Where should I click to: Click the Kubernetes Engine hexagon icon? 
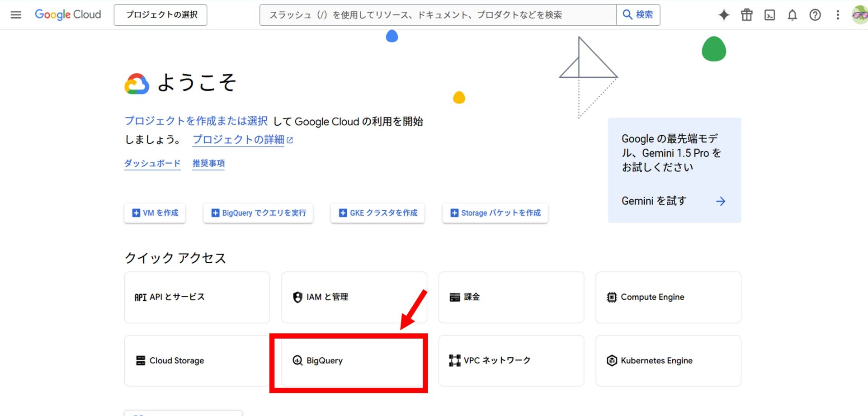point(612,360)
